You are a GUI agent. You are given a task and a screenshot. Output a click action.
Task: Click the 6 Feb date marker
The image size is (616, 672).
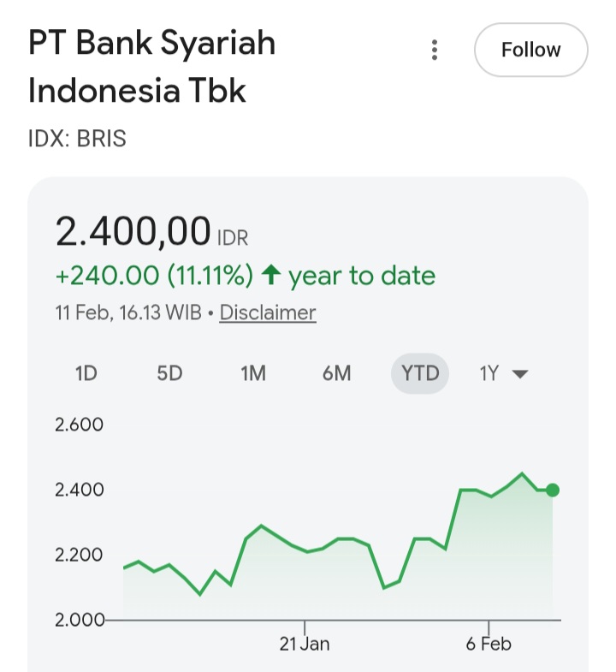coord(489,644)
